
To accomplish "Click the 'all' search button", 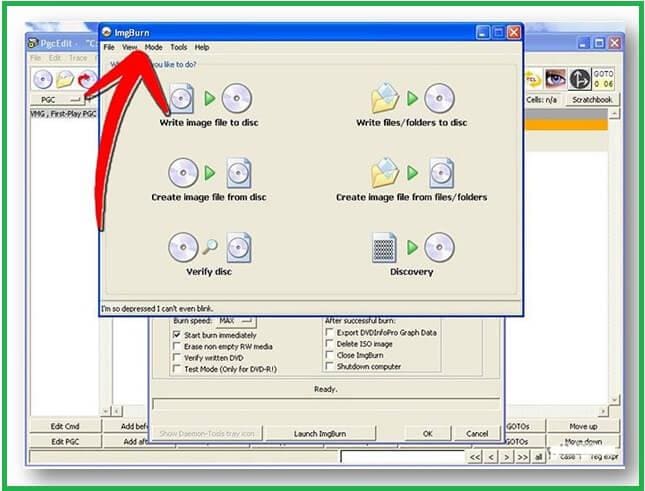I will 538,456.
